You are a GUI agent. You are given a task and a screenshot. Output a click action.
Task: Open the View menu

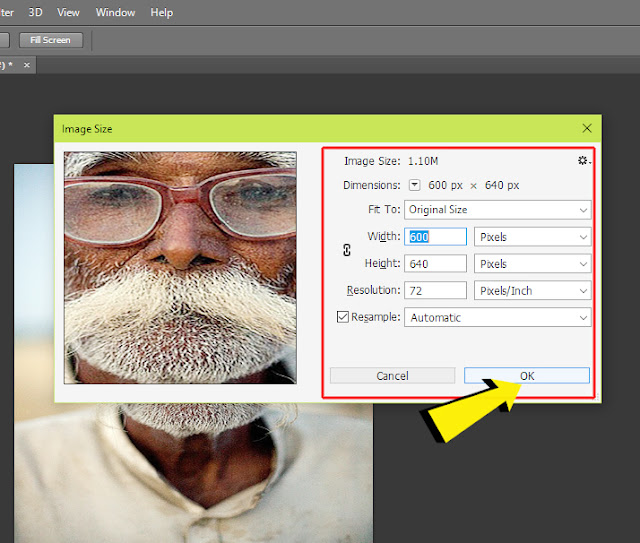pyautogui.click(x=68, y=13)
